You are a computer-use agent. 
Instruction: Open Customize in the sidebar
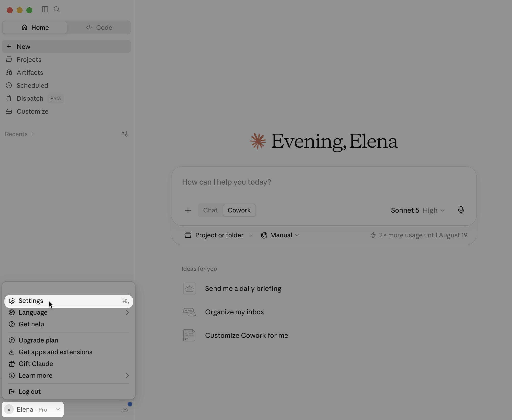(67, 111)
